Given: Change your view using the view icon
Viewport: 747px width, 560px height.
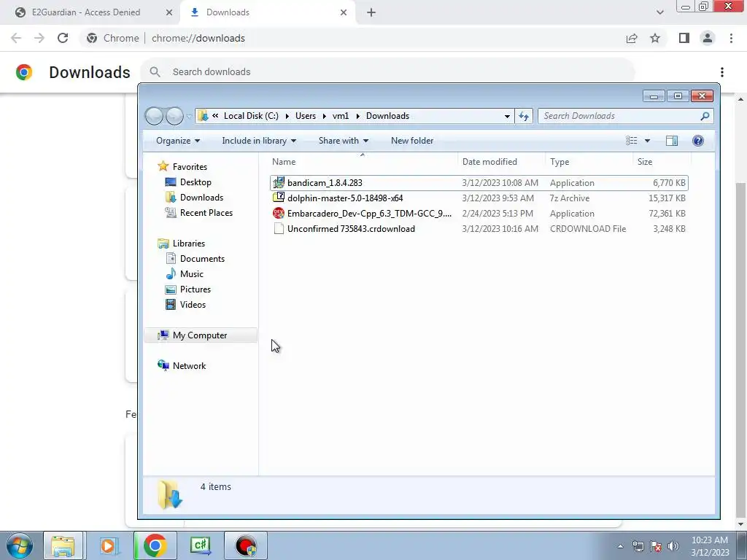Looking at the screenshot, I should click(631, 141).
